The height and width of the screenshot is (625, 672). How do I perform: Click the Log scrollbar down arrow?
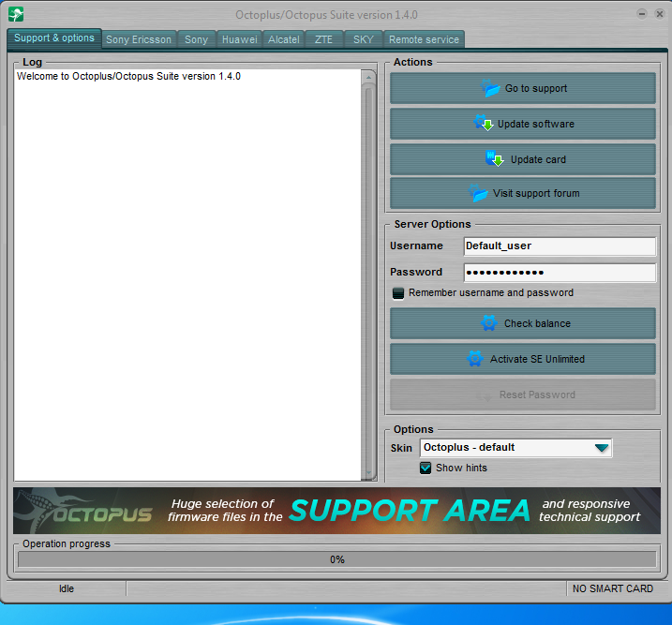point(368,473)
